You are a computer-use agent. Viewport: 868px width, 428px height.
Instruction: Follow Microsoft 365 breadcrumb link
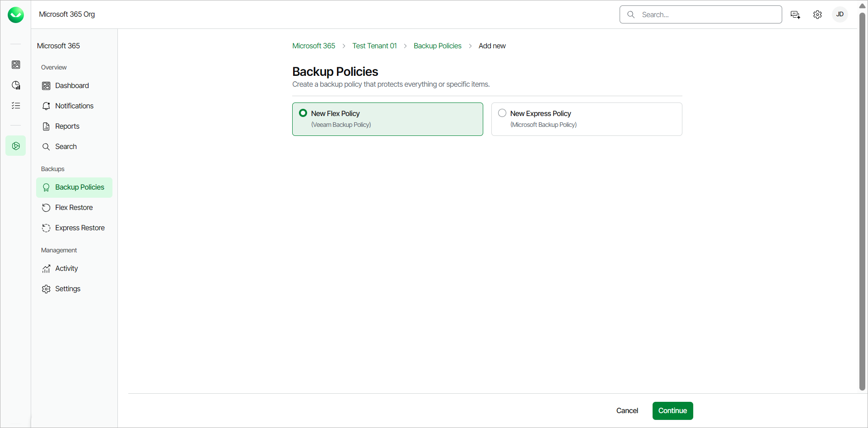tap(313, 46)
